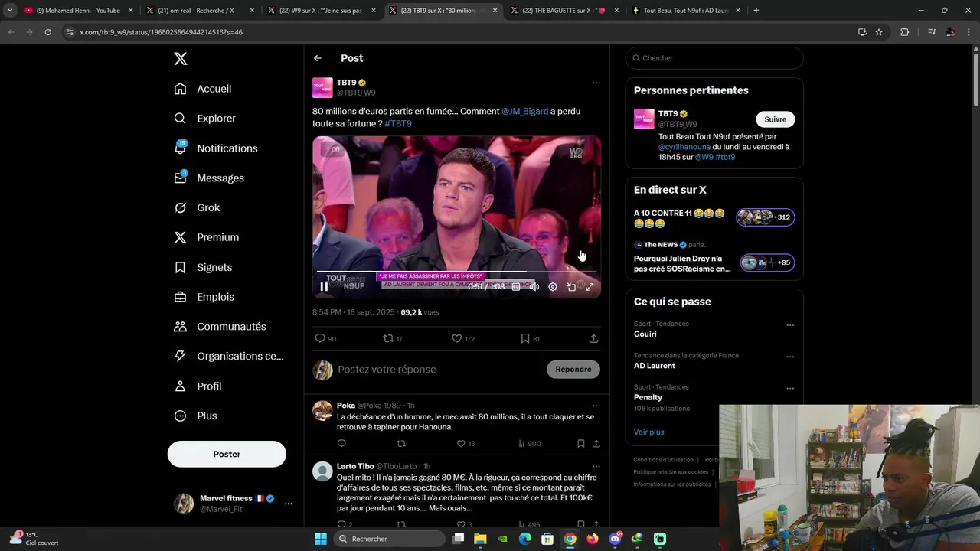Open Premium in the sidebar
Screen dimensions: 980x551
(207, 237)
